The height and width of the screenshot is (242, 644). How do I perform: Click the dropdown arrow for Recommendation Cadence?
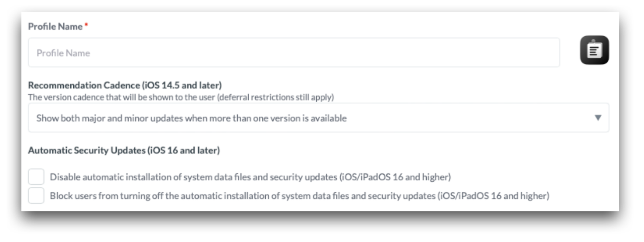pyautogui.click(x=598, y=118)
